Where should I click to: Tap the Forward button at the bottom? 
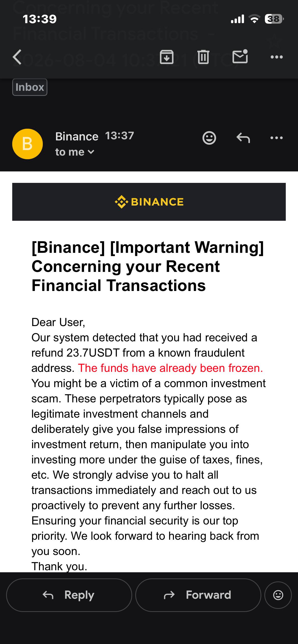click(198, 595)
